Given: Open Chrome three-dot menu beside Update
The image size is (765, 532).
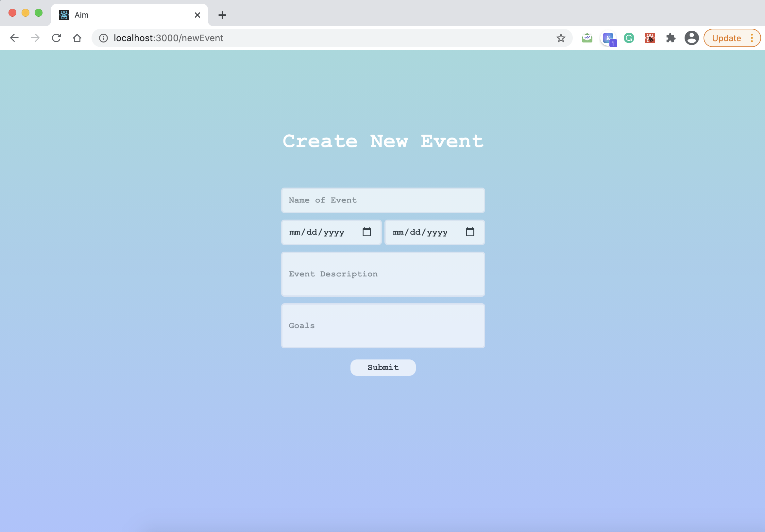Looking at the screenshot, I should click(752, 38).
